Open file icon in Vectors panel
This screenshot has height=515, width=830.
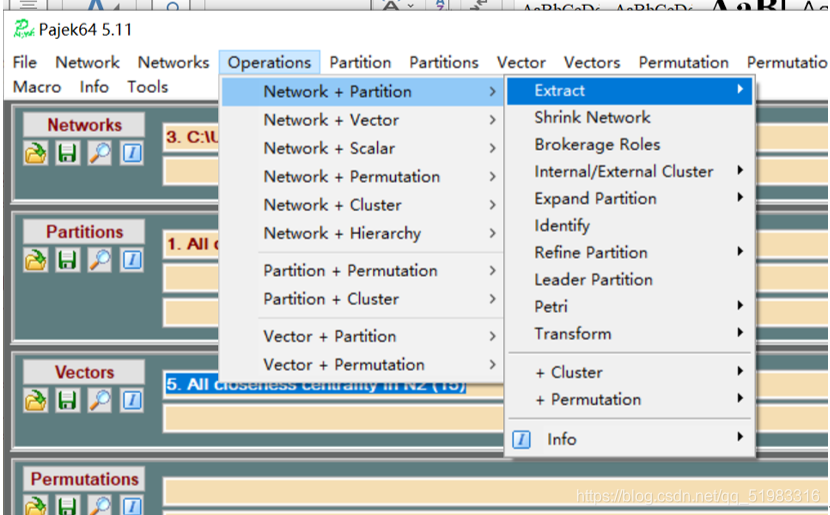point(36,401)
